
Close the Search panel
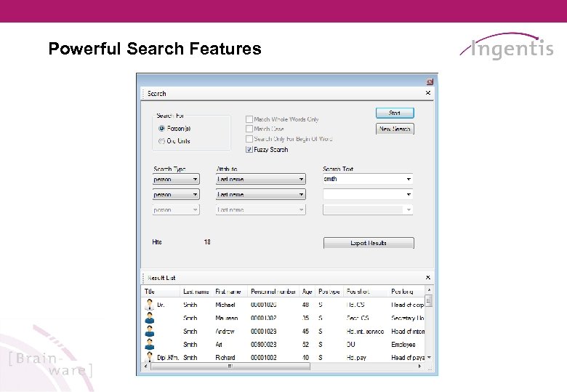(x=428, y=93)
